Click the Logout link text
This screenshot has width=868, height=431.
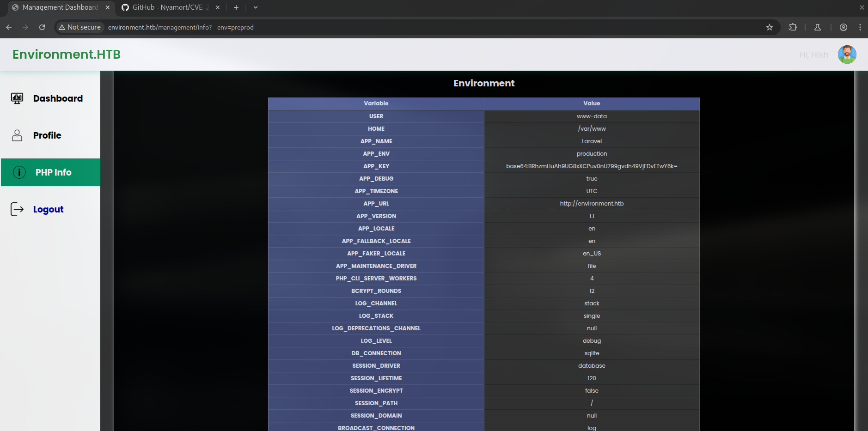48,209
